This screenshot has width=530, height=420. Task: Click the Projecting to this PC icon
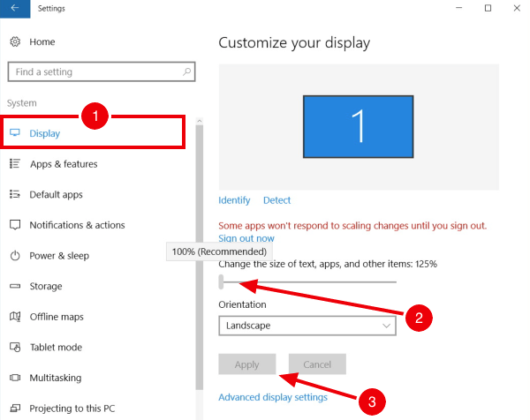(15, 409)
